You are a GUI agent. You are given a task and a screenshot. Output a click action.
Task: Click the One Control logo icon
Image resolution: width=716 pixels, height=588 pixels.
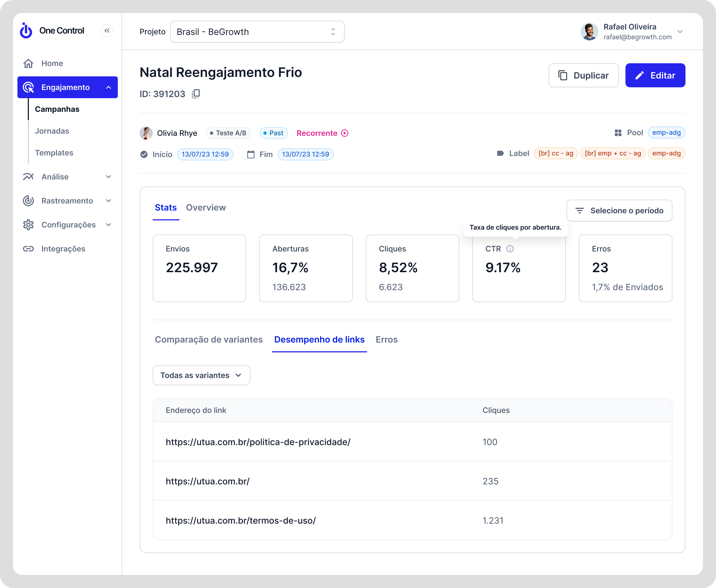click(26, 31)
